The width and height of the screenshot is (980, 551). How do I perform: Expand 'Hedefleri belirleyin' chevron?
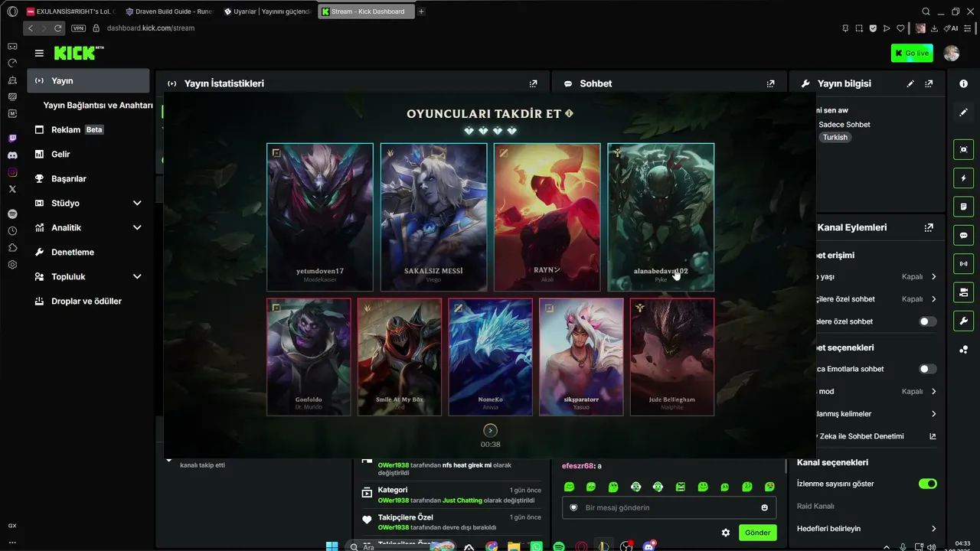(934, 529)
